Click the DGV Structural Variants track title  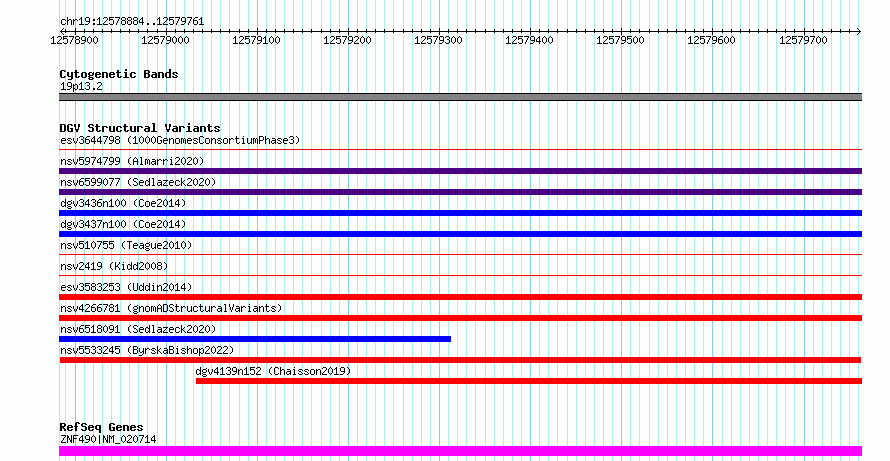tap(140, 128)
